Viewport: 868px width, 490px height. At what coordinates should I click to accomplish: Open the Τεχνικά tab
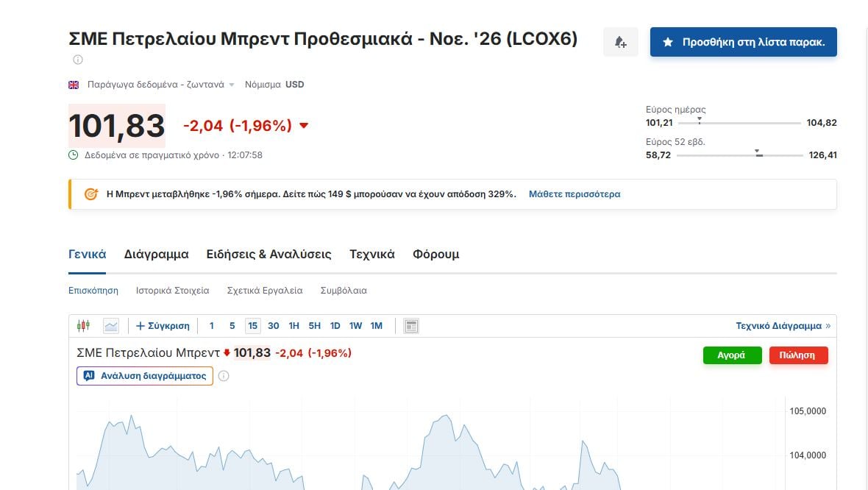click(x=372, y=254)
